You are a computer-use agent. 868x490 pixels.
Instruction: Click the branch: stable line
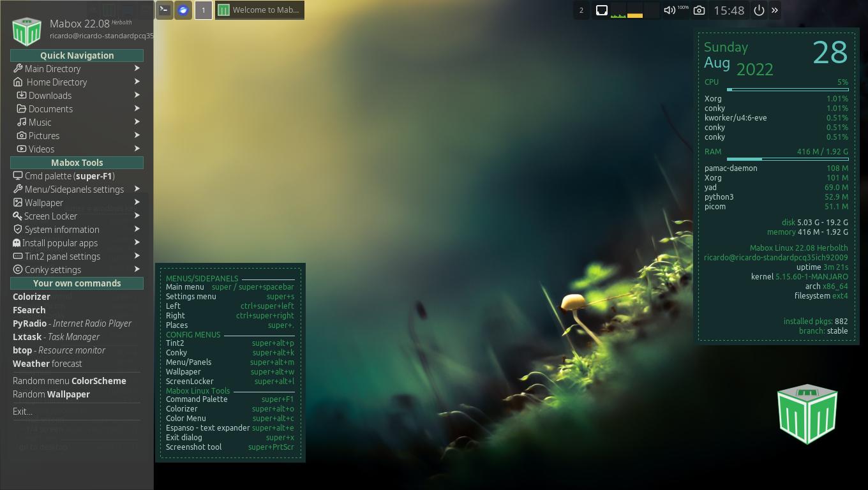pyautogui.click(x=823, y=331)
